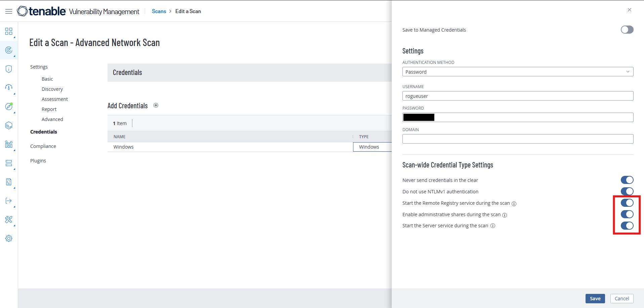Click the Save button
Viewport: 644px width, 308px height.
coord(595,299)
